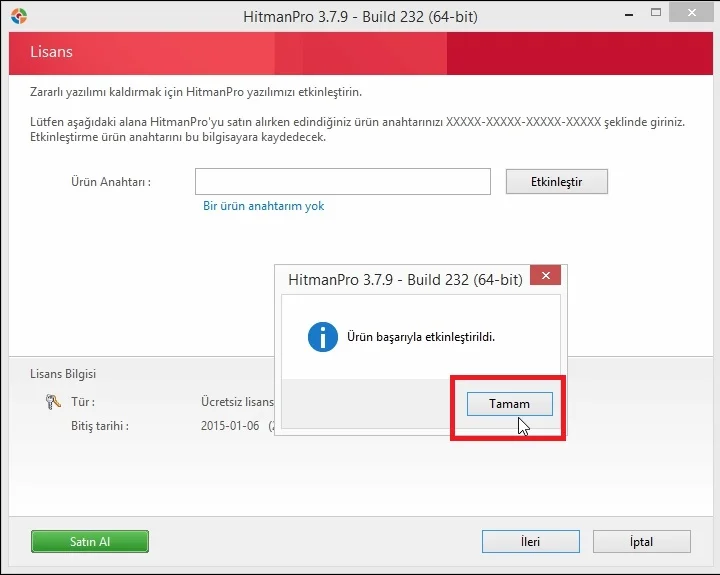The height and width of the screenshot is (575, 720).
Task: Open the 'Bir ürün anahtarım yok' link
Action: (x=263, y=206)
